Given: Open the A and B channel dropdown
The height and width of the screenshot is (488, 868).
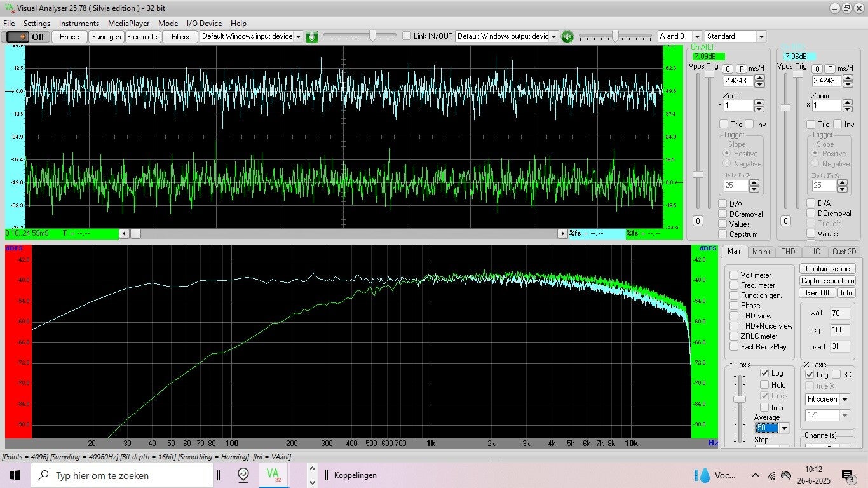Looking at the screenshot, I should [x=697, y=37].
